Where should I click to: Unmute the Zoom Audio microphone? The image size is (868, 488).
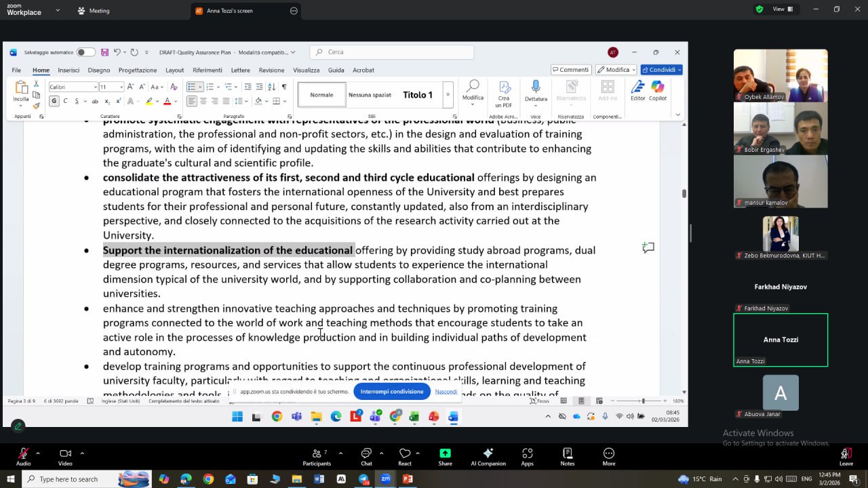(24, 453)
